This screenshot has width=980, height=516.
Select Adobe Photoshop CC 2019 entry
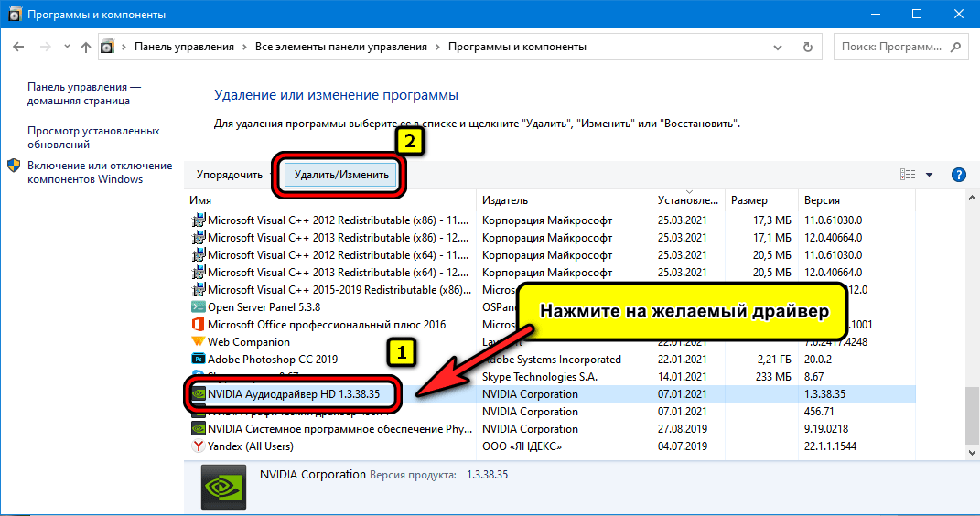click(x=273, y=360)
